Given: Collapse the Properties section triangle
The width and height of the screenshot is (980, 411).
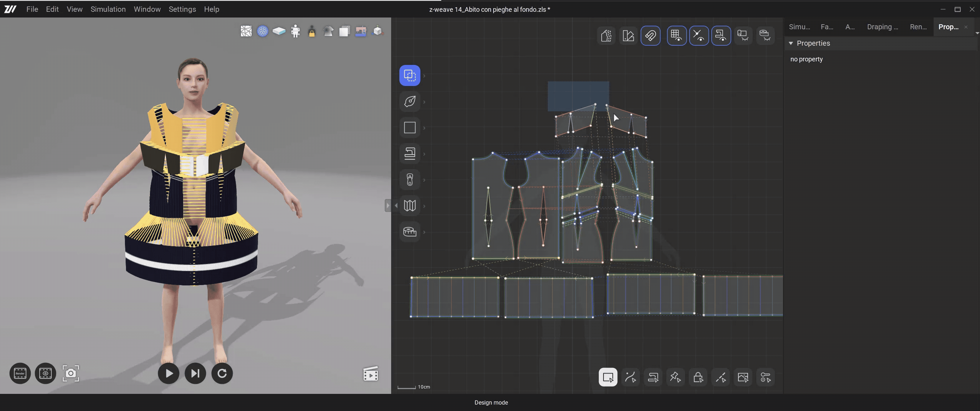Looking at the screenshot, I should point(790,43).
